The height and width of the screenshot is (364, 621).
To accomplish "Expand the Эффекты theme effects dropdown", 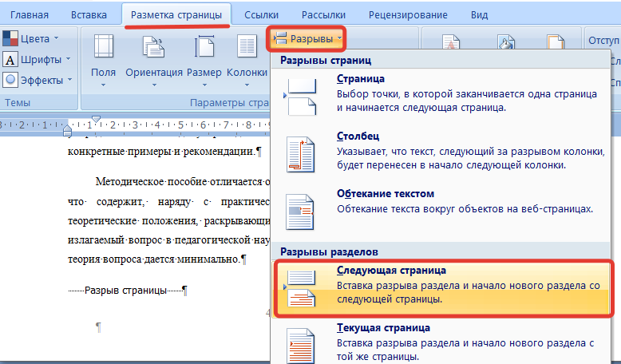I will pyautogui.click(x=38, y=80).
